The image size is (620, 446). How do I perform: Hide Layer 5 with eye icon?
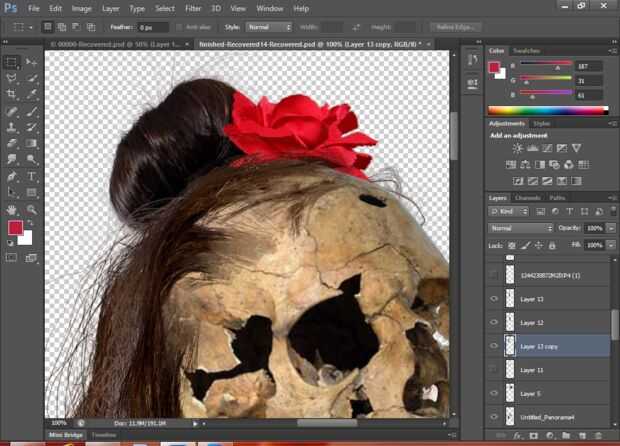click(x=494, y=393)
